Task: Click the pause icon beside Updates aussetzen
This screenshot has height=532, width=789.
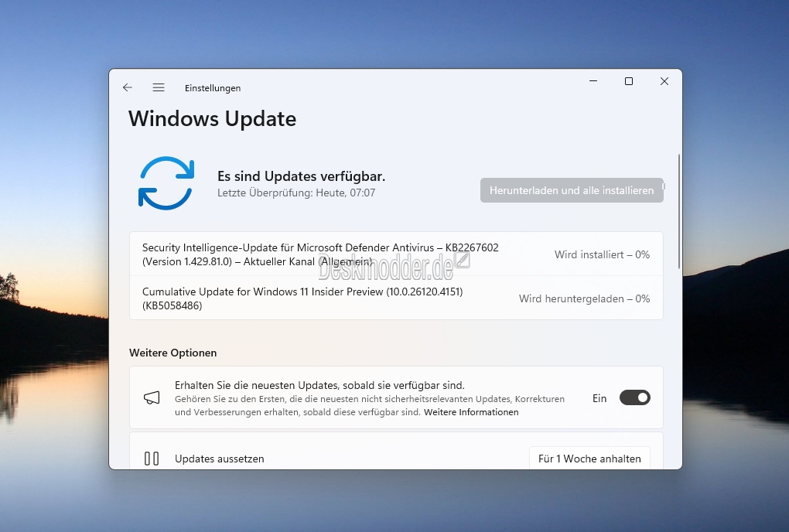Action: point(152,459)
